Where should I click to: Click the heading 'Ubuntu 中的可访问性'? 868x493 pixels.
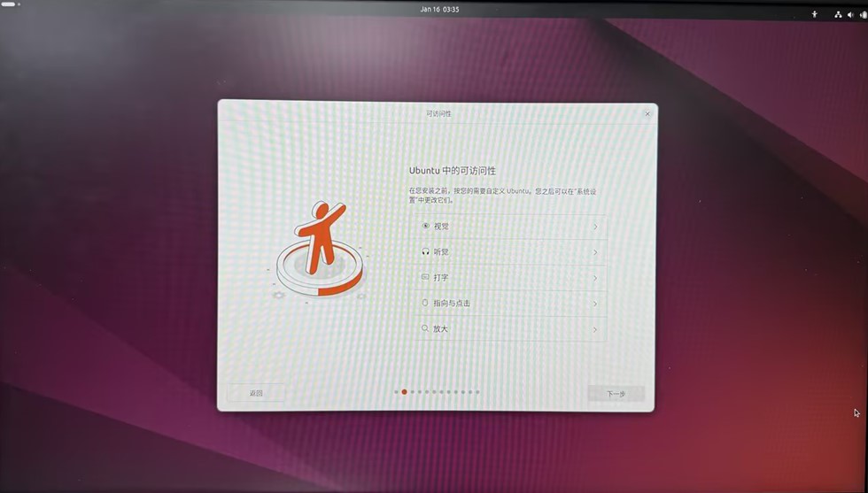[453, 171]
